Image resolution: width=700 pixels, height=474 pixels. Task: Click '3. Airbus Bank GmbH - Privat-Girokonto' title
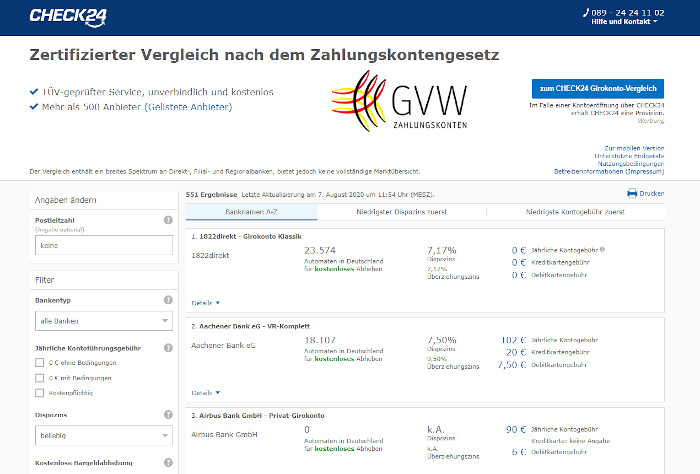coord(258,416)
